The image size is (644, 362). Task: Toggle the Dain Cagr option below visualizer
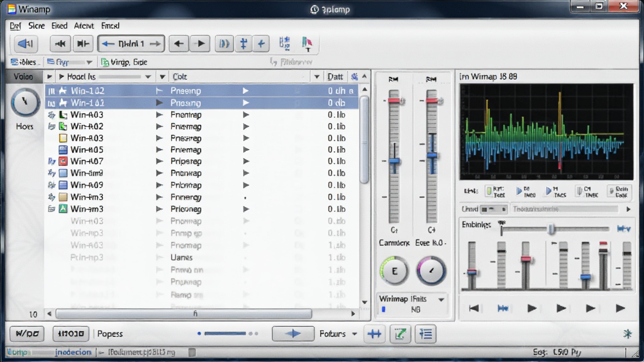[619, 192]
